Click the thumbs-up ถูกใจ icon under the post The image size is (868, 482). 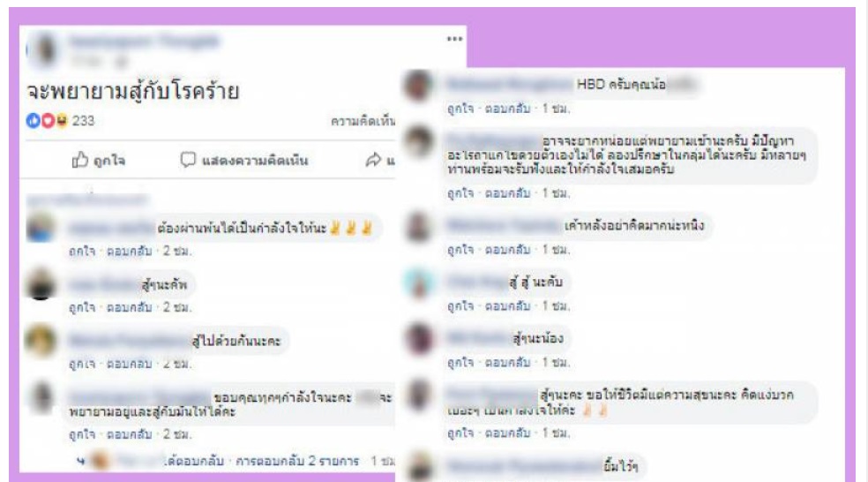click(80, 160)
